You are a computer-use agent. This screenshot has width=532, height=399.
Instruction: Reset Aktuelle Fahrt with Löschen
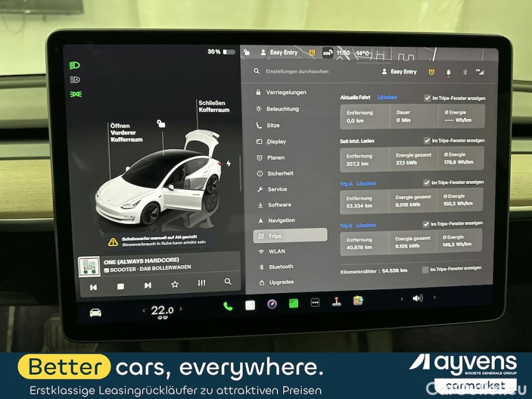click(x=387, y=97)
